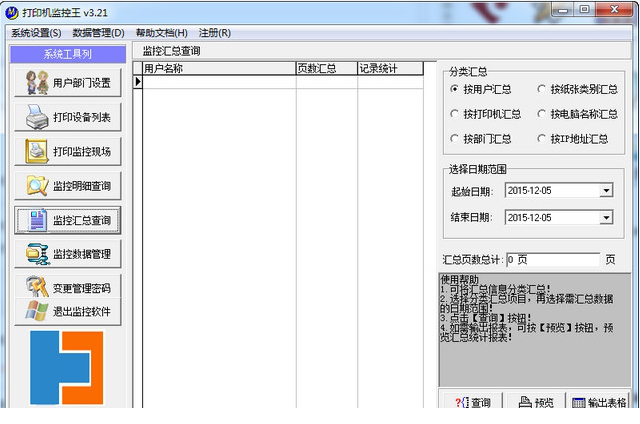
Task: Minimize the 打印机监控王 window
Action: point(563,10)
